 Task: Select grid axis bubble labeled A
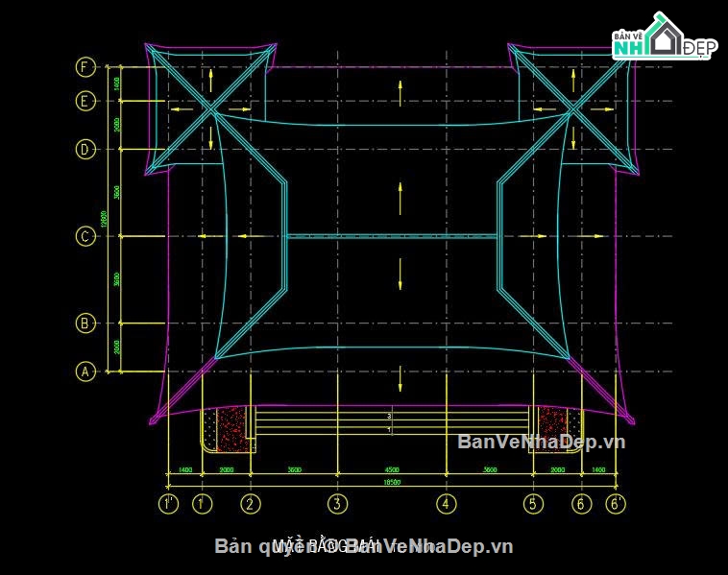85,371
